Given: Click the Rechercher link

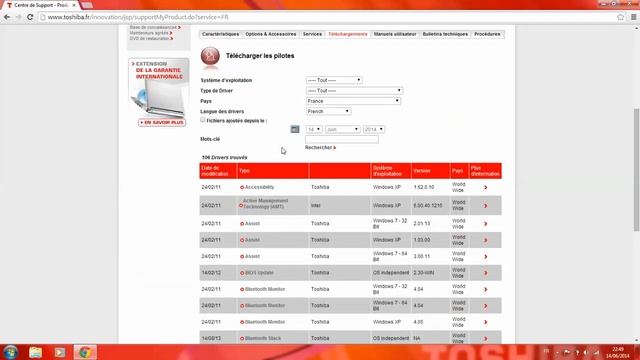Looking at the screenshot, I should (x=320, y=147).
